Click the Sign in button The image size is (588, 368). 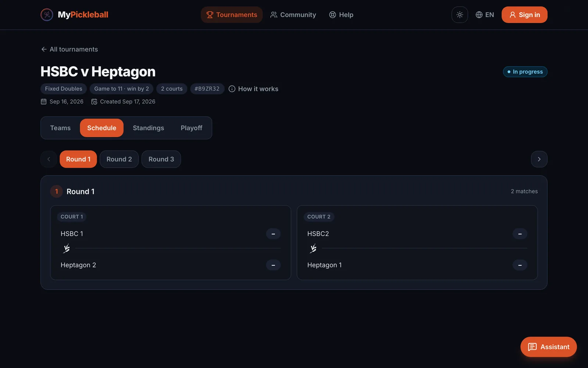(x=524, y=15)
